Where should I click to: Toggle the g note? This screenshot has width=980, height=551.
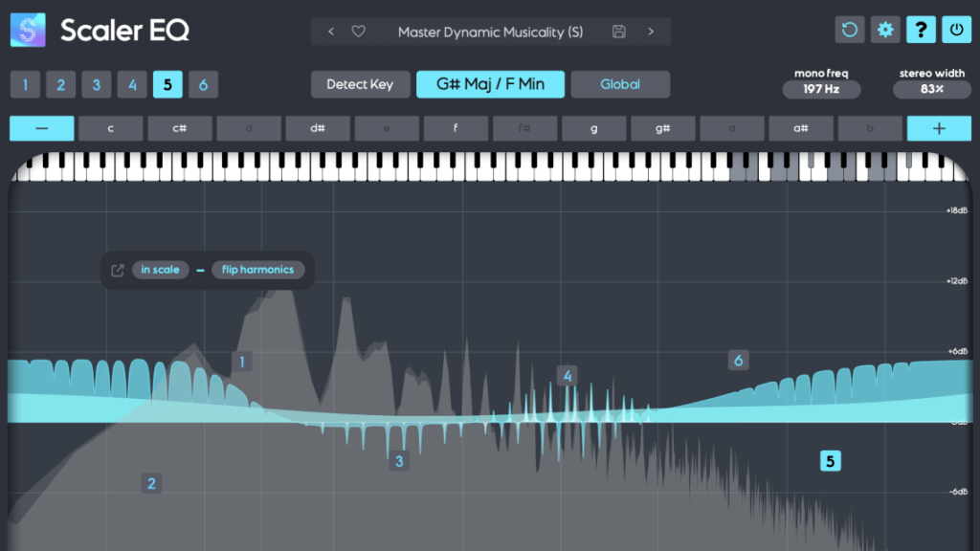pos(593,128)
